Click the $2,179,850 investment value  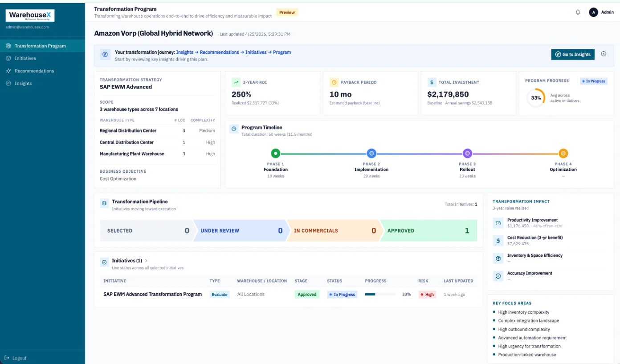tap(448, 94)
